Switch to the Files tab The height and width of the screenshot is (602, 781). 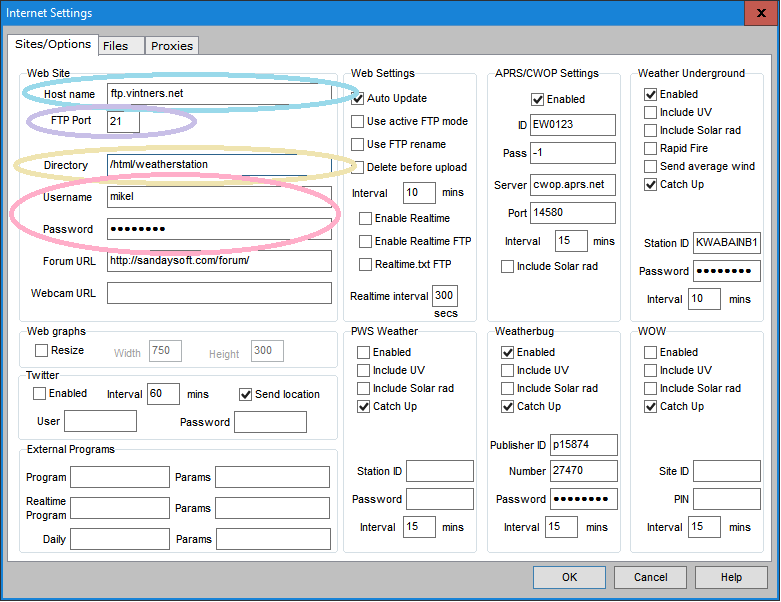coord(116,46)
